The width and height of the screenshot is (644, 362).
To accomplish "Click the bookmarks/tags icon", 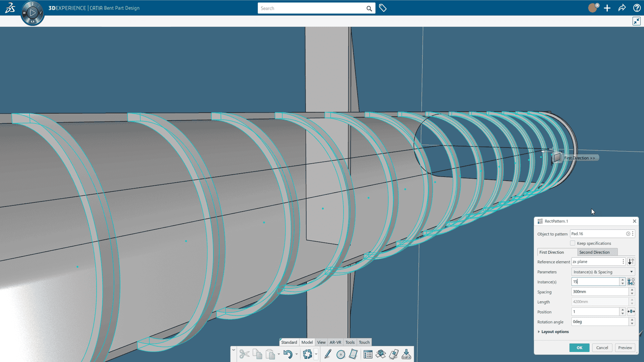I will click(x=383, y=8).
